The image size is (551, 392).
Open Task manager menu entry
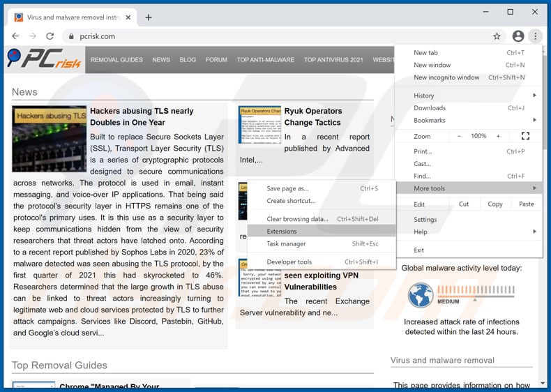click(286, 243)
